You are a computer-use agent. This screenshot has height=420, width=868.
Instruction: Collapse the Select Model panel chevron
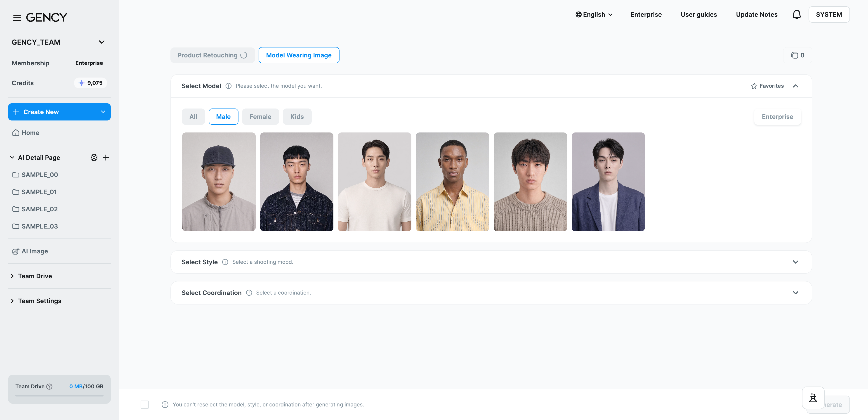(796, 86)
